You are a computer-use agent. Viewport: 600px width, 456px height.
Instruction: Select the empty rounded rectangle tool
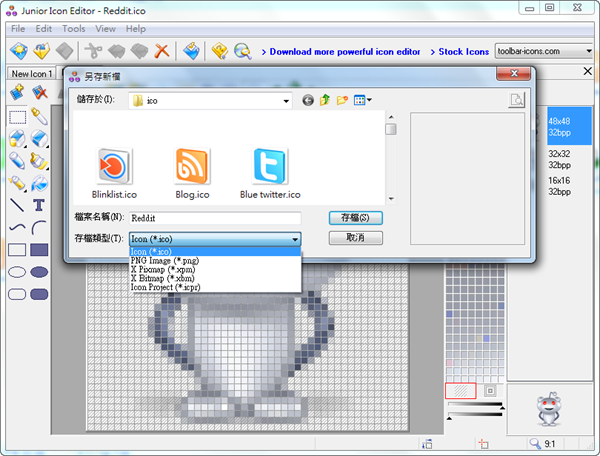point(17,294)
